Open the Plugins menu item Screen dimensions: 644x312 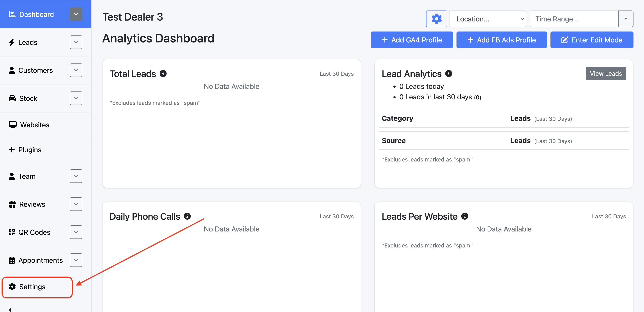pyautogui.click(x=30, y=150)
